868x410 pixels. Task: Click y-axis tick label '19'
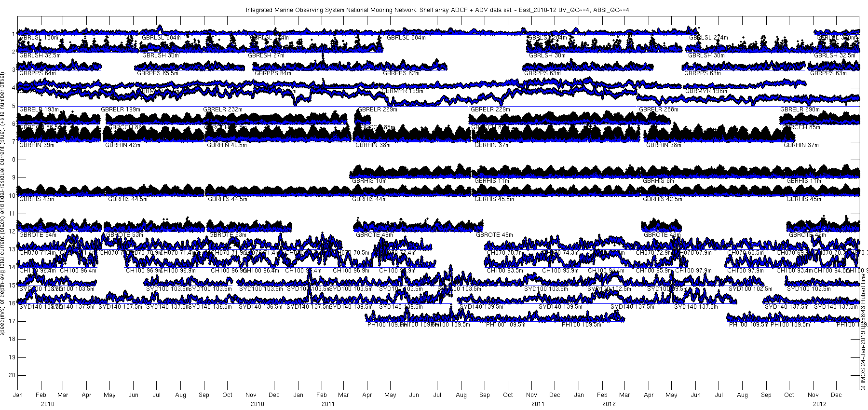point(12,357)
